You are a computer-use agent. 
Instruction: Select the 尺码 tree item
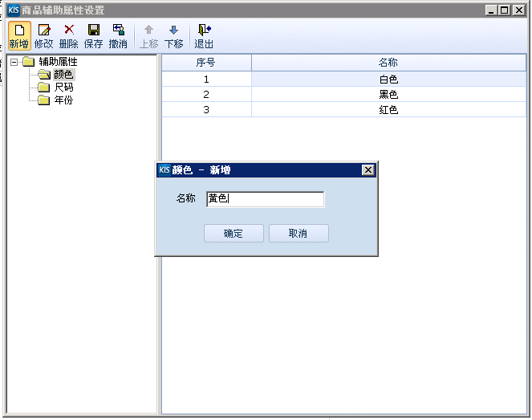point(63,88)
